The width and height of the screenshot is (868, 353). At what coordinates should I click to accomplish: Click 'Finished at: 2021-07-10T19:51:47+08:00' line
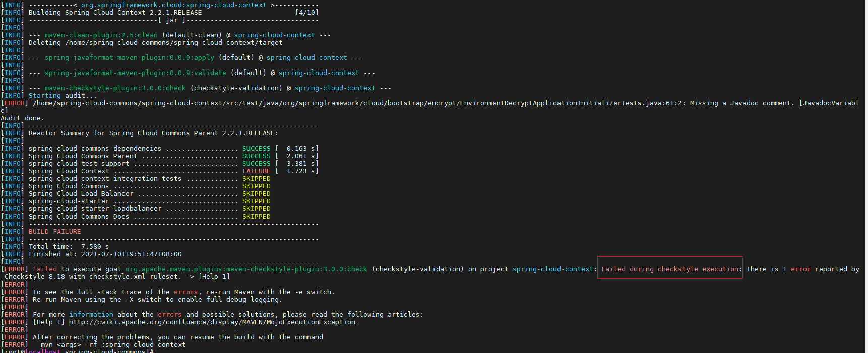pyautogui.click(x=105, y=254)
